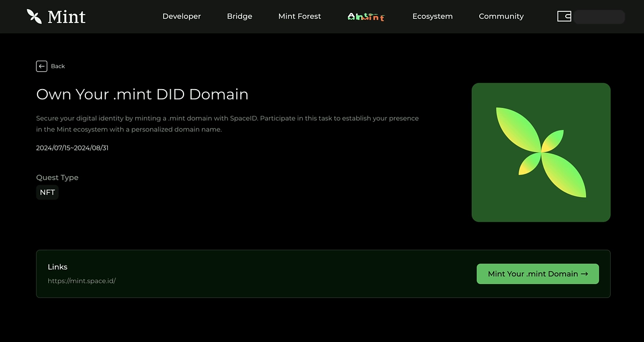The width and height of the screenshot is (644, 342).
Task: Click the Links label
Action: click(57, 267)
